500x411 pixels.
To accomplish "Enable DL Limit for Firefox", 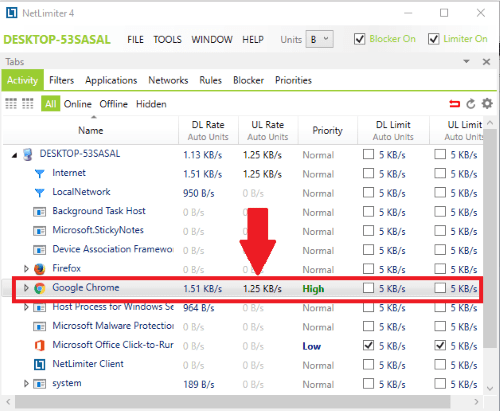I will pyautogui.click(x=368, y=269).
